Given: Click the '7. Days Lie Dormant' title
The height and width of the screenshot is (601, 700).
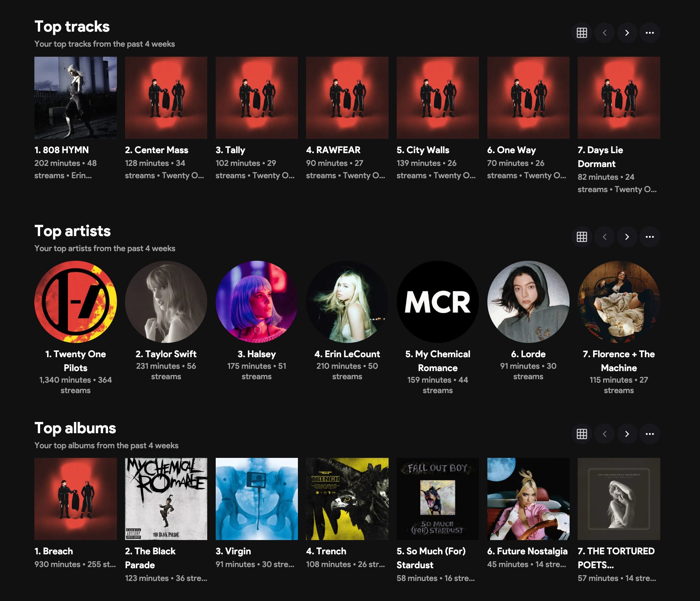Looking at the screenshot, I should coord(600,157).
